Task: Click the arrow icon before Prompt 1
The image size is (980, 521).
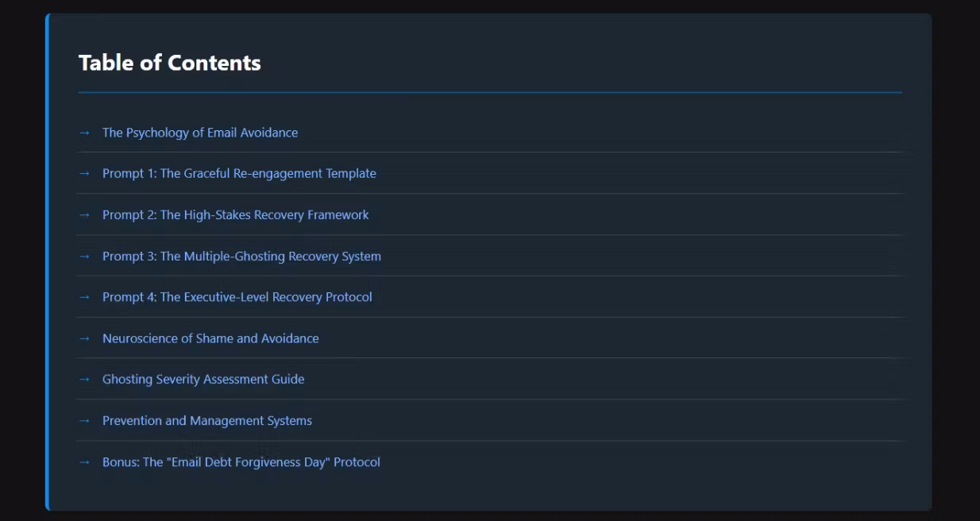Action: point(84,173)
